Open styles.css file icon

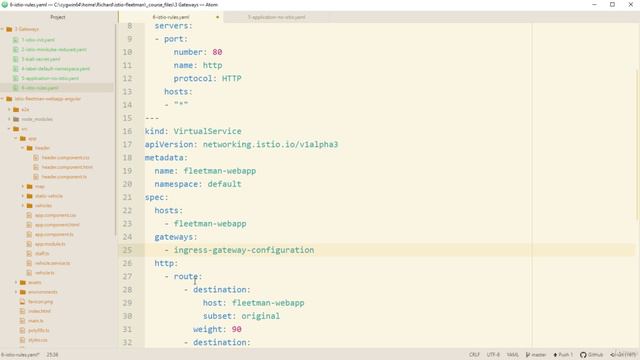[22, 340]
